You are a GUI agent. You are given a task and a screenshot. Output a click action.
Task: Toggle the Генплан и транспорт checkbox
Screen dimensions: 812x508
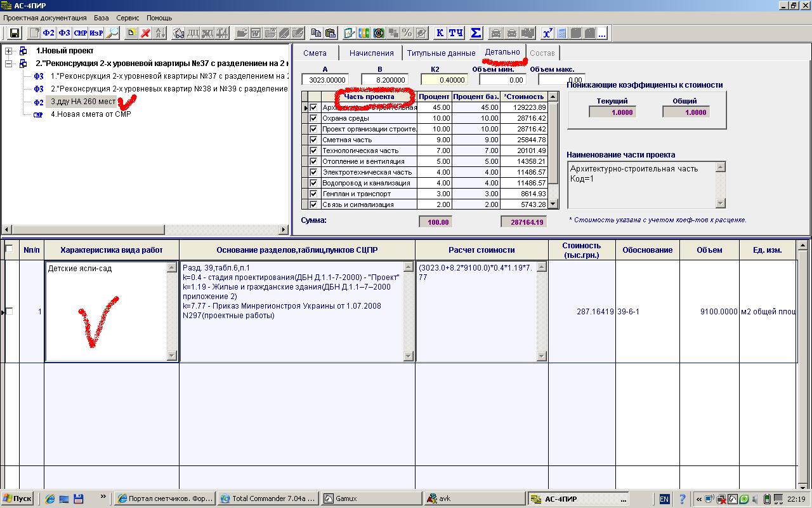313,194
